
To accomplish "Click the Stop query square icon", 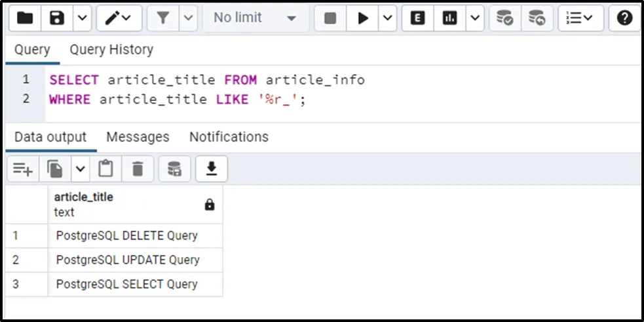I will (x=330, y=18).
